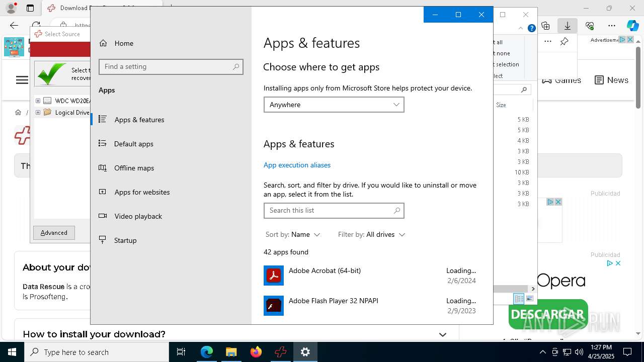Image resolution: width=644 pixels, height=362 pixels.
Task: Open Edge collections icon
Action: pos(545,26)
